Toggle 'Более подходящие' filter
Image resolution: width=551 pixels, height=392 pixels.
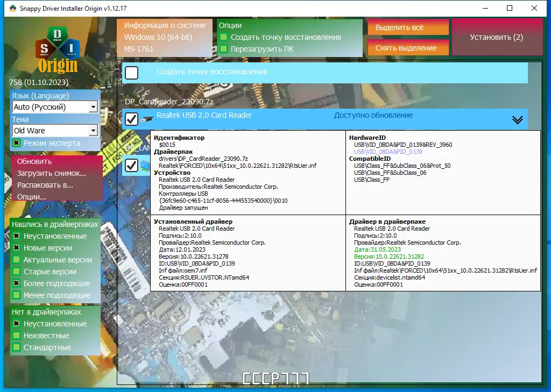[x=16, y=283]
